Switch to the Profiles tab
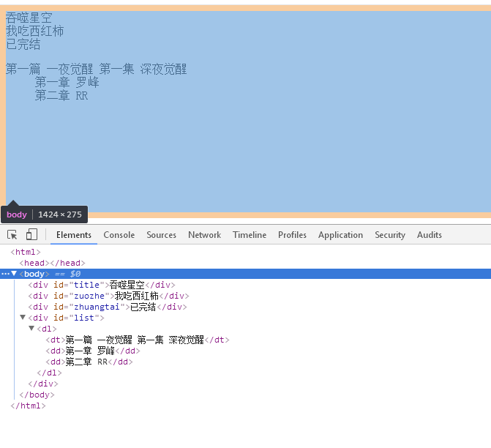Image resolution: width=491 pixels, height=448 pixels. pyautogui.click(x=292, y=235)
